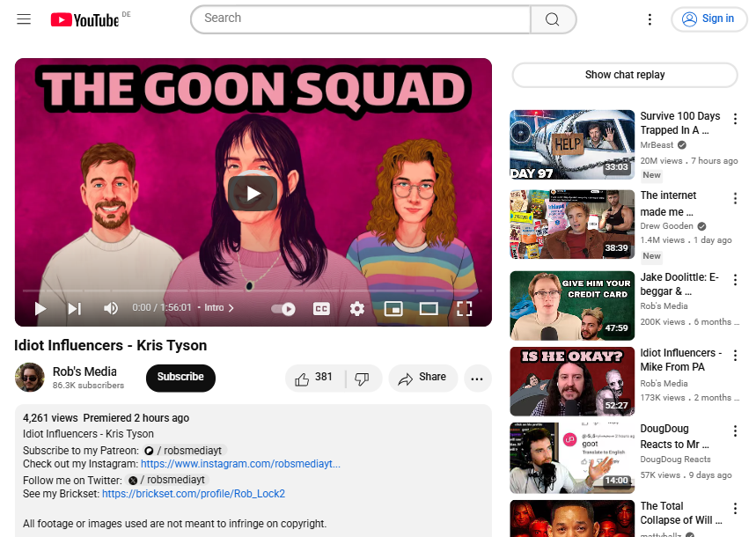Image resolution: width=756 pixels, height=537 pixels.
Task: Click the Sign in button
Action: click(x=708, y=19)
